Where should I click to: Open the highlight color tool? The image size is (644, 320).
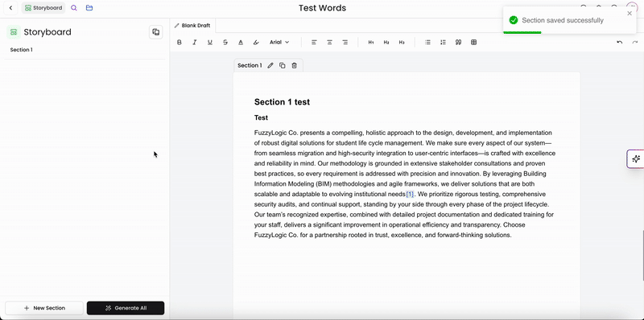click(256, 43)
